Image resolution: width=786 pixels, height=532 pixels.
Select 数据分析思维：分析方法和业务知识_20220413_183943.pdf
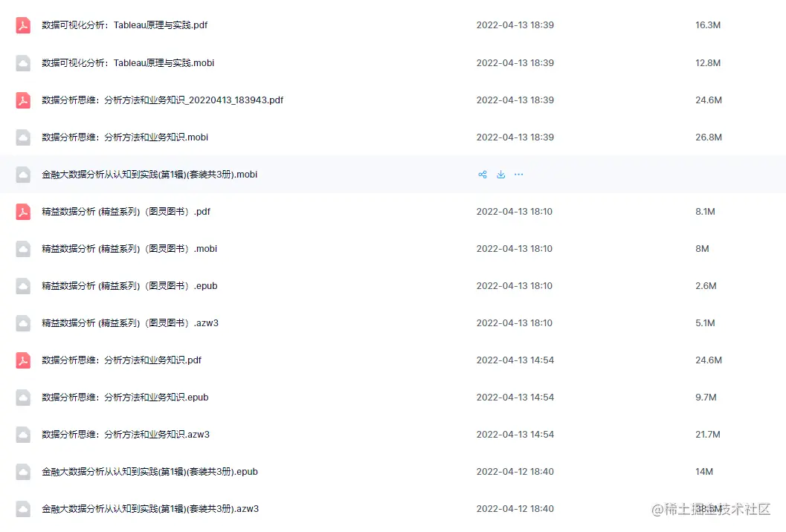pyautogui.click(x=162, y=100)
